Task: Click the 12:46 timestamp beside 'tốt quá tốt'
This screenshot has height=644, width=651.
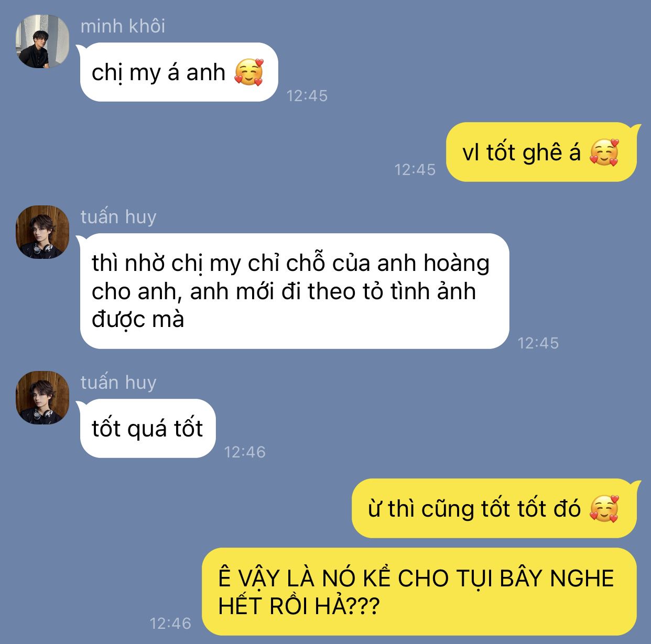Action: click(245, 452)
